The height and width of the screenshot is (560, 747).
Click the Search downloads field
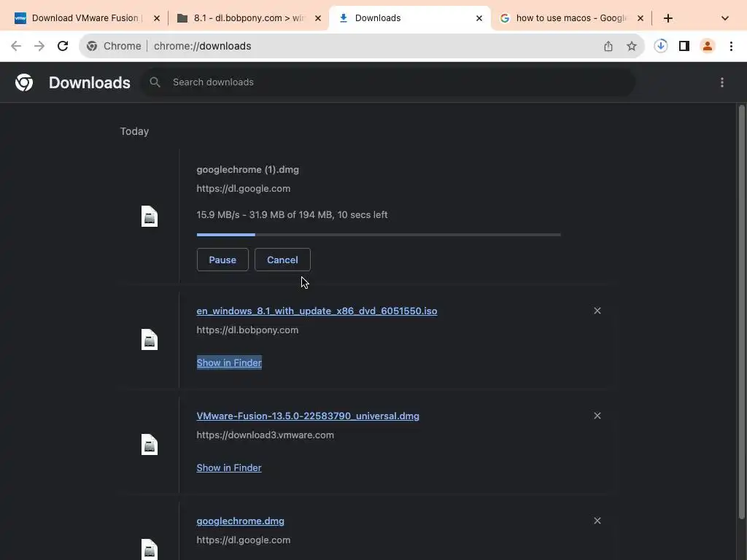[x=388, y=82]
